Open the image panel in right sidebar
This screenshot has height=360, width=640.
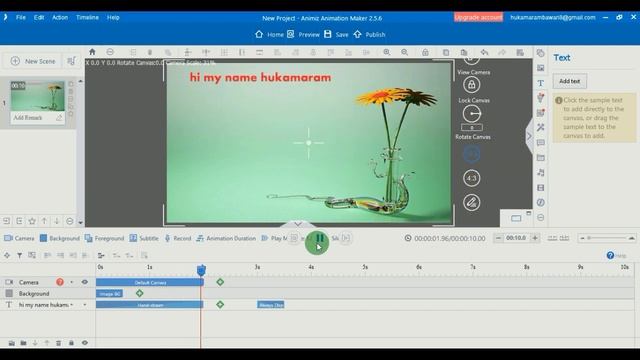click(x=540, y=68)
